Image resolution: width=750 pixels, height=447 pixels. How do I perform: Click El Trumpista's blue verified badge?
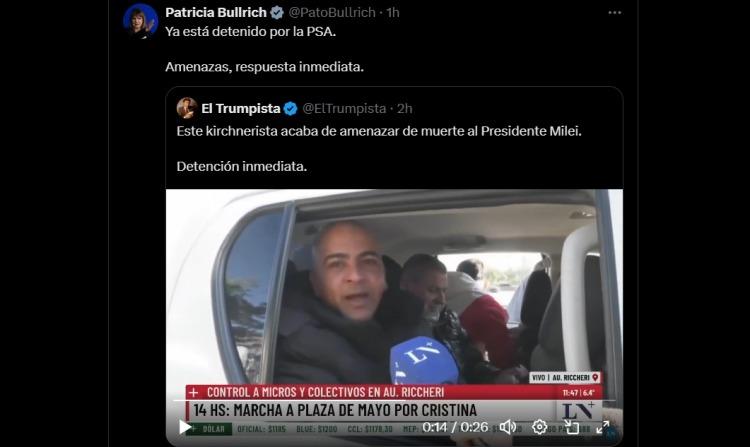click(x=290, y=109)
